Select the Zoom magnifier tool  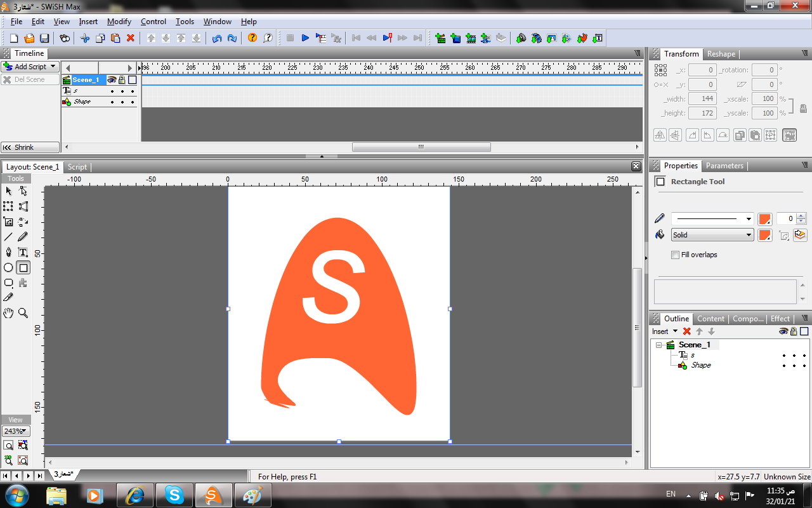coord(23,312)
